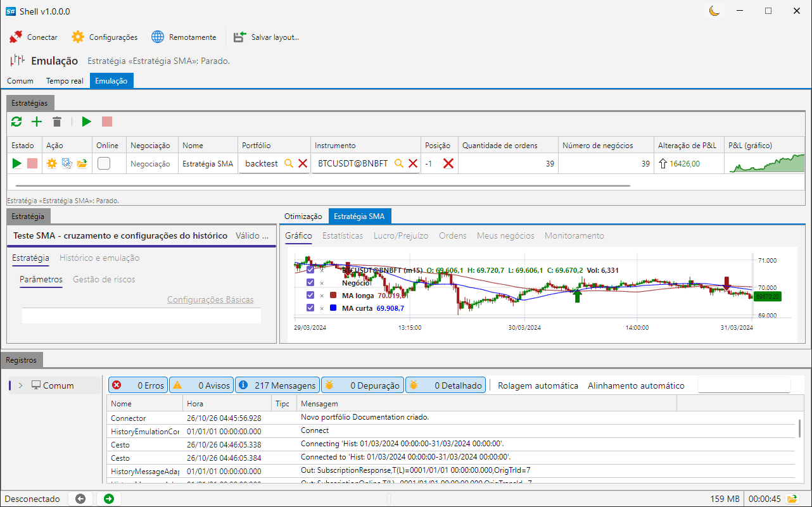Screen dimensions: 812x507
Task: Toggle the Negócio checkbox in chart legend
Action: 310,282
